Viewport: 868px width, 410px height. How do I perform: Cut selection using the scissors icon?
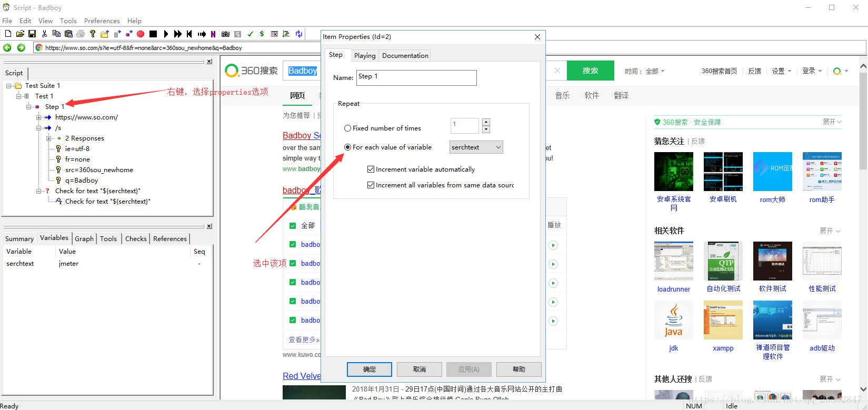click(x=44, y=34)
